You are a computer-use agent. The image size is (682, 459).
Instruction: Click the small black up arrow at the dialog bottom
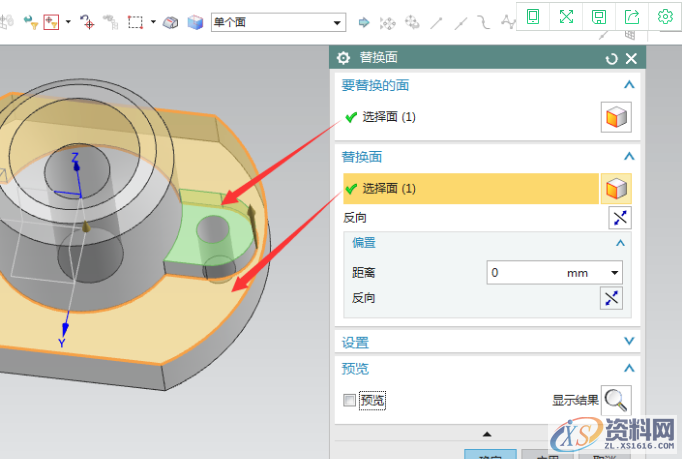(x=487, y=434)
